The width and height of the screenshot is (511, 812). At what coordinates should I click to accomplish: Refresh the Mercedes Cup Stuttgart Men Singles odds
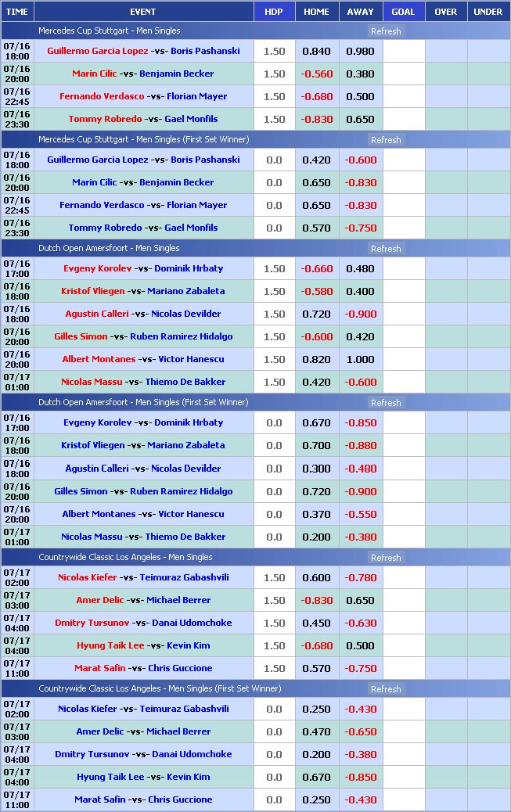click(386, 31)
